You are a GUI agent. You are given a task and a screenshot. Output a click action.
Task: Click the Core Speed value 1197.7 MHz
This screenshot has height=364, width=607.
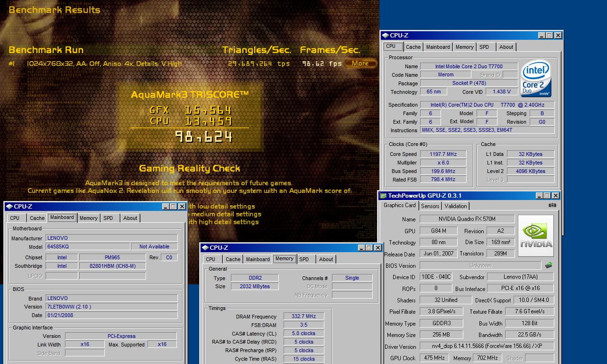pos(442,154)
